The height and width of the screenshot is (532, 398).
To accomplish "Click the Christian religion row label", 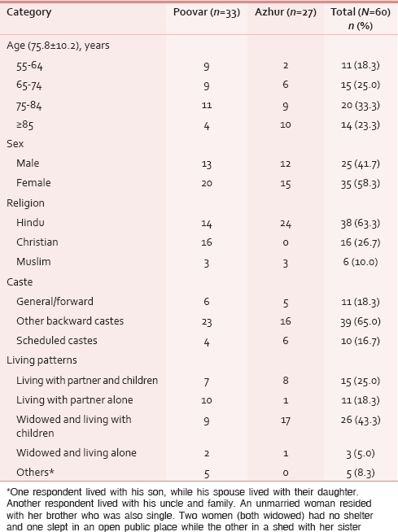I will coord(37,242).
